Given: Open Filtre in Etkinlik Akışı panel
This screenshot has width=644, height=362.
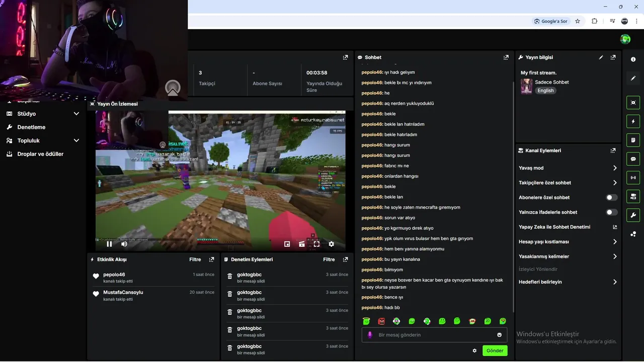Looking at the screenshot, I should 195,259.
